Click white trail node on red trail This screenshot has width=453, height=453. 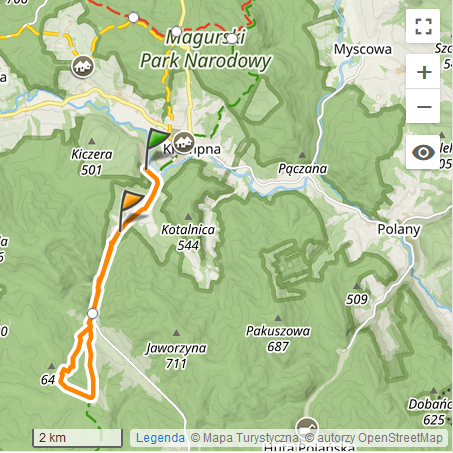click(133, 17)
